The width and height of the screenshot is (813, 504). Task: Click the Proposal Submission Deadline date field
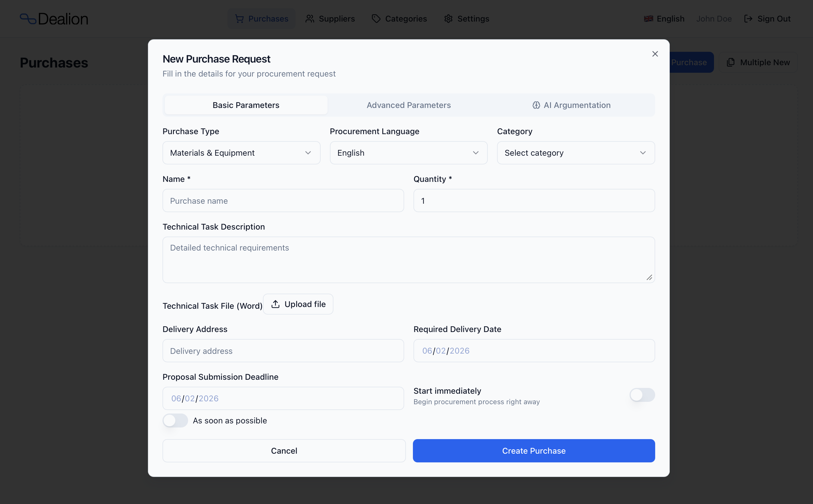283,398
